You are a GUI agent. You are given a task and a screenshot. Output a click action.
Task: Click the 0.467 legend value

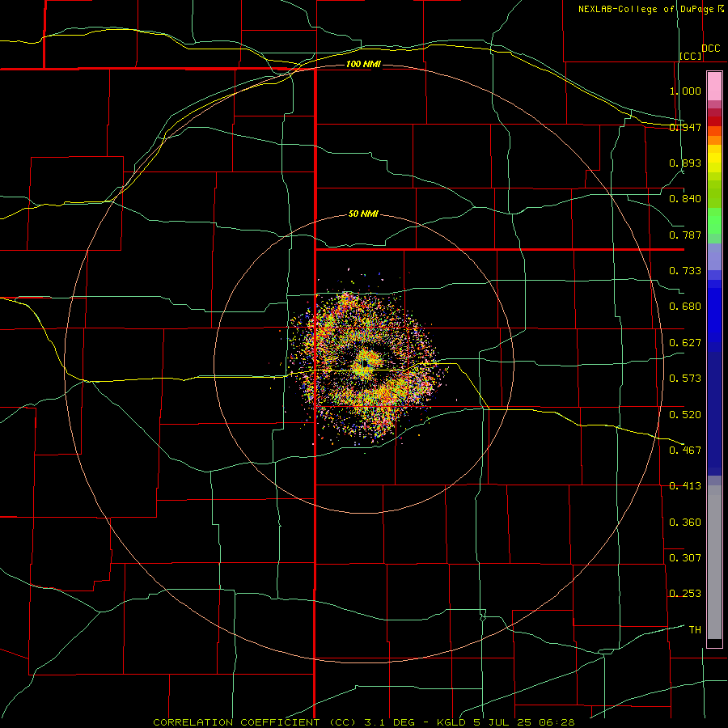(685, 451)
